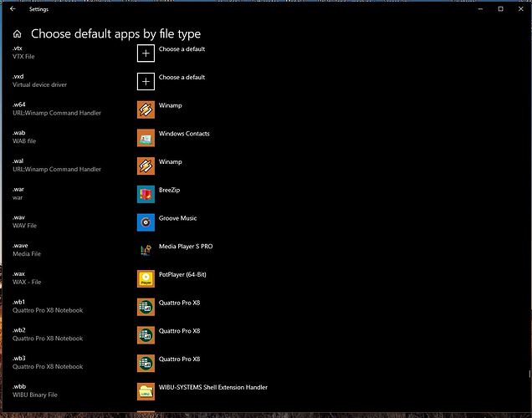This screenshot has height=418, width=532.
Task: Click the Windows Contacts icon for .wab
Action: pos(146,138)
